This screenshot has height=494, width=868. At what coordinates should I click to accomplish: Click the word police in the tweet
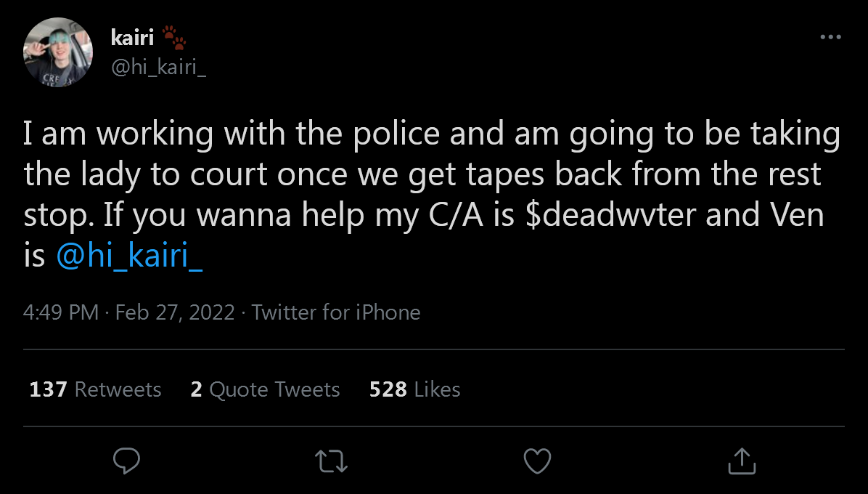(396, 134)
